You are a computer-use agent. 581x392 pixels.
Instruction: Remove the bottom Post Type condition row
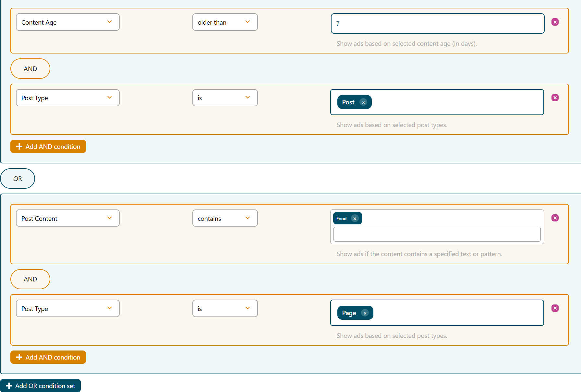tap(555, 308)
